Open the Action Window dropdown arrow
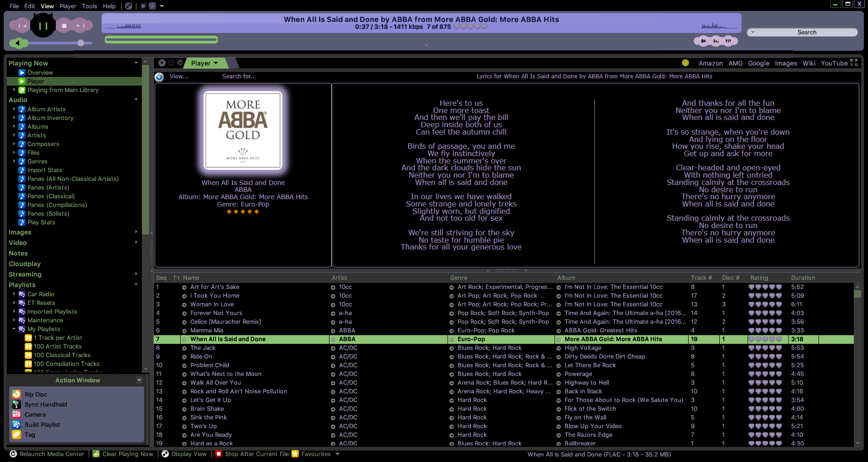 click(x=139, y=380)
